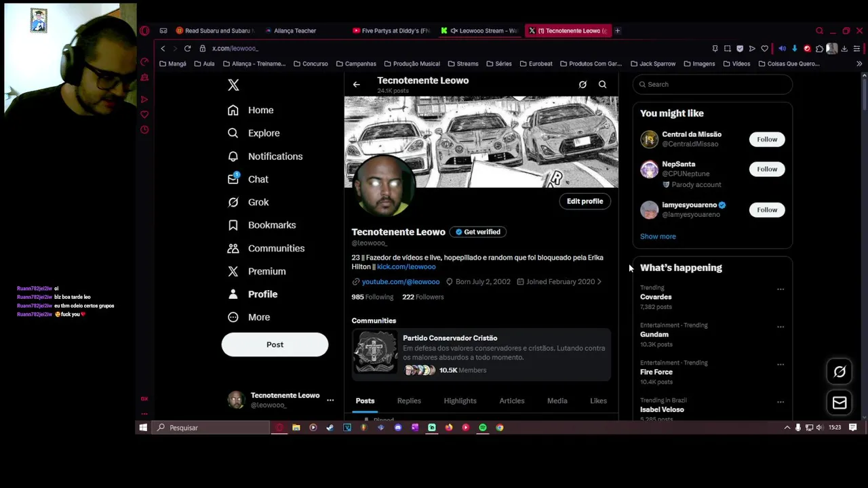Switch to the Media tab
The height and width of the screenshot is (488, 868).
click(557, 401)
